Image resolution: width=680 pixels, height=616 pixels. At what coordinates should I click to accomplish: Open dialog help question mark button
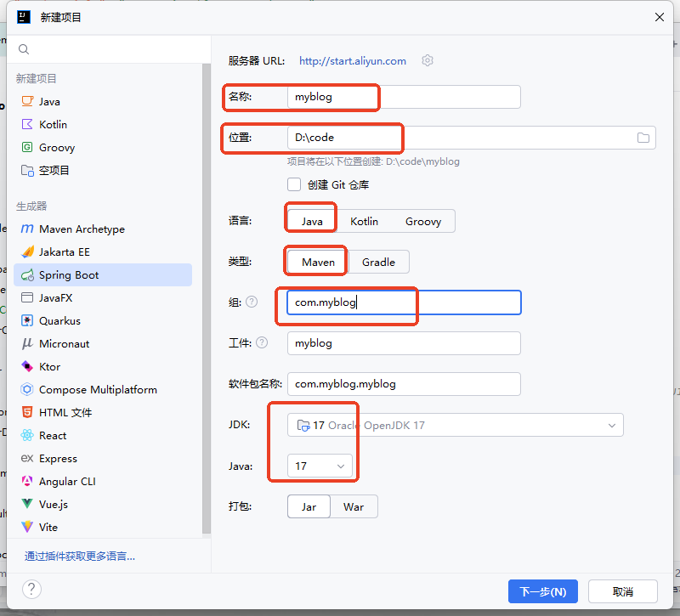point(31,590)
